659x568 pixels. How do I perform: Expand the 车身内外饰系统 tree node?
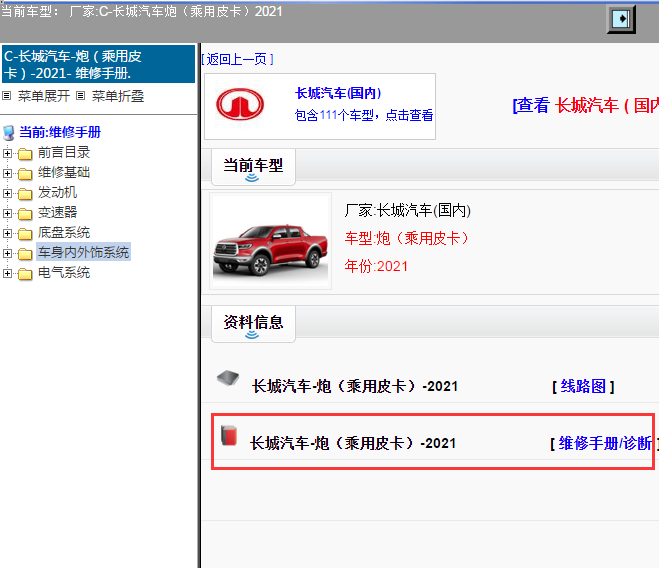(x=7, y=253)
